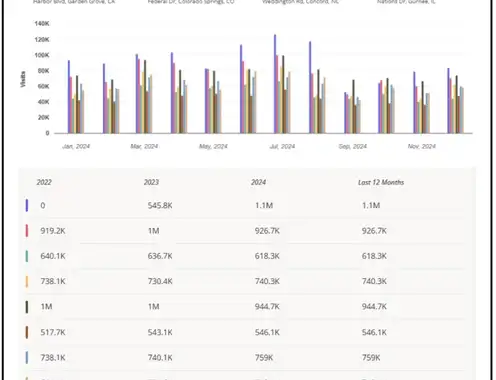Click 738.1K in the orange row
This screenshot has width=496, height=380.
pyautogui.click(x=53, y=281)
